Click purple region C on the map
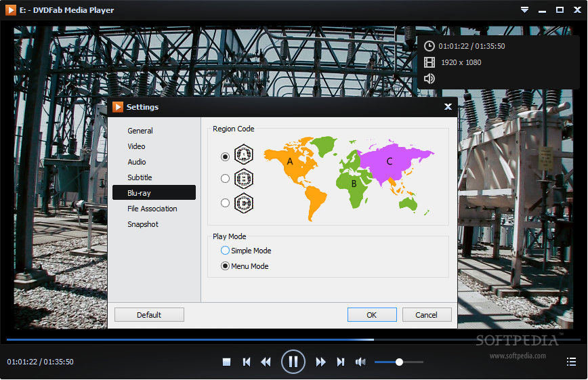588x380 pixels. pyautogui.click(x=390, y=161)
